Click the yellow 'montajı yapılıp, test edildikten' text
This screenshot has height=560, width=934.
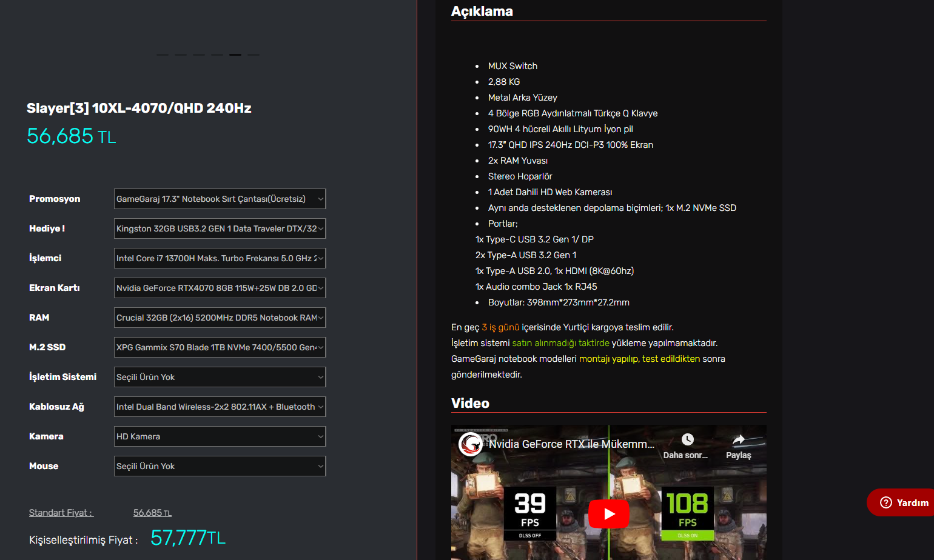click(639, 359)
